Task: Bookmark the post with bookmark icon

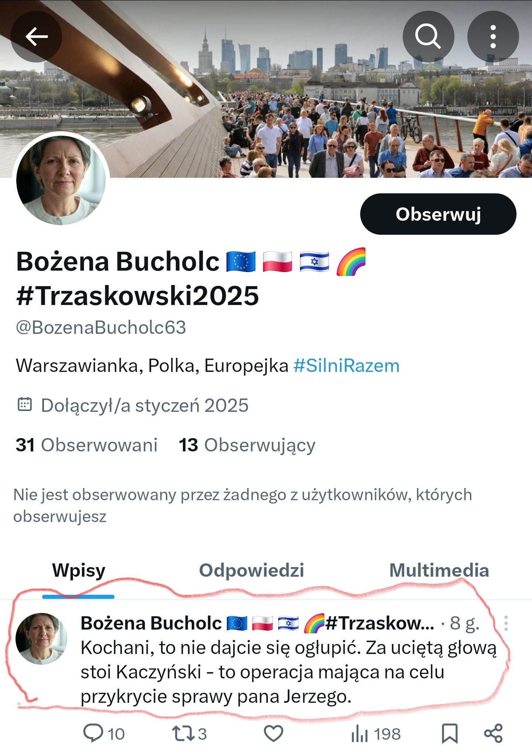Action: coord(450,733)
